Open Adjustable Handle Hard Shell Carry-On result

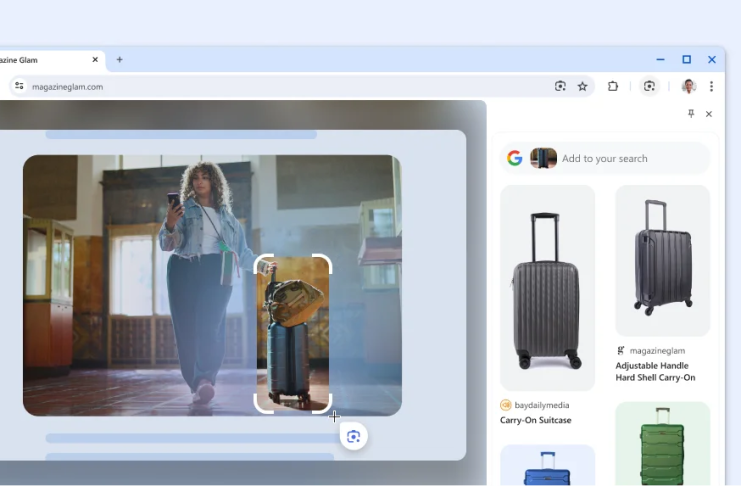[655, 371]
